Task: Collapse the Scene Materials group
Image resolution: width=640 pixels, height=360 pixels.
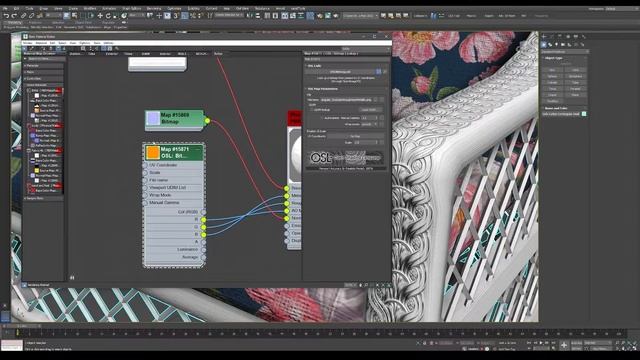Action: click(x=43, y=85)
